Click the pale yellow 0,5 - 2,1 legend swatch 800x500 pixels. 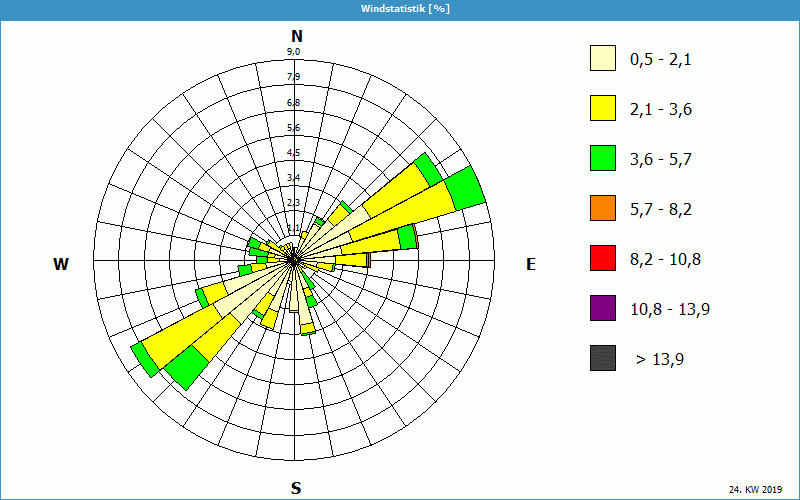(x=602, y=59)
